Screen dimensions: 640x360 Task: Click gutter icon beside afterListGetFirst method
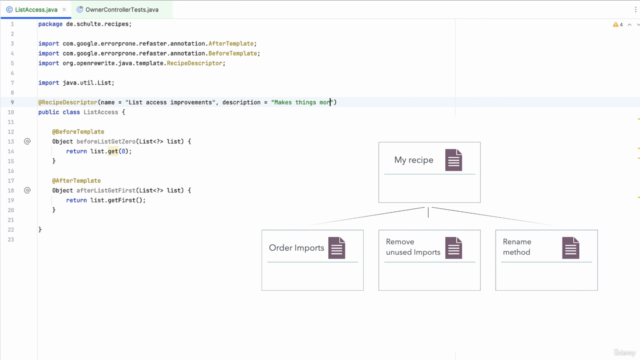click(x=27, y=190)
